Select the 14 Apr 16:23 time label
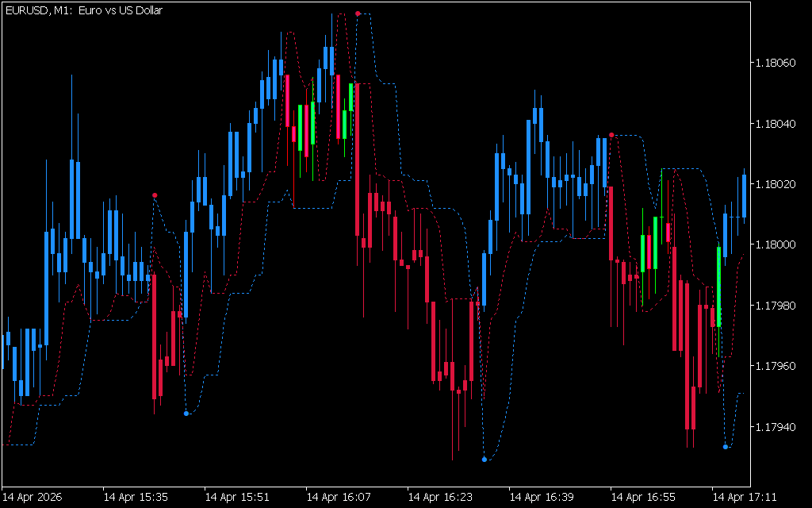This screenshot has height=508, width=812. pos(440,498)
